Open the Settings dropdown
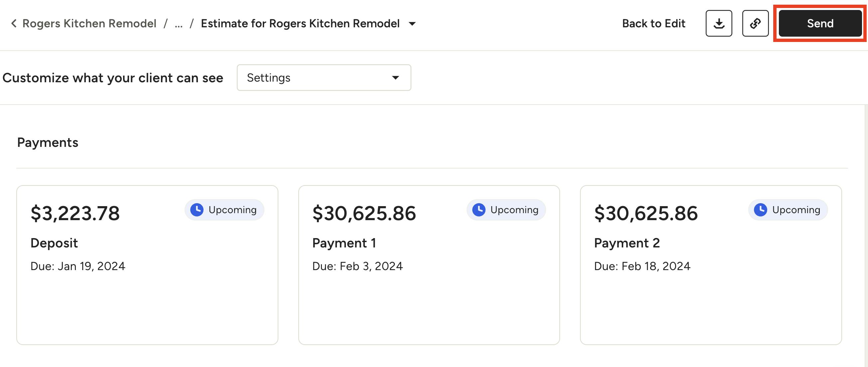Viewport: 868px width, 367px height. (324, 78)
